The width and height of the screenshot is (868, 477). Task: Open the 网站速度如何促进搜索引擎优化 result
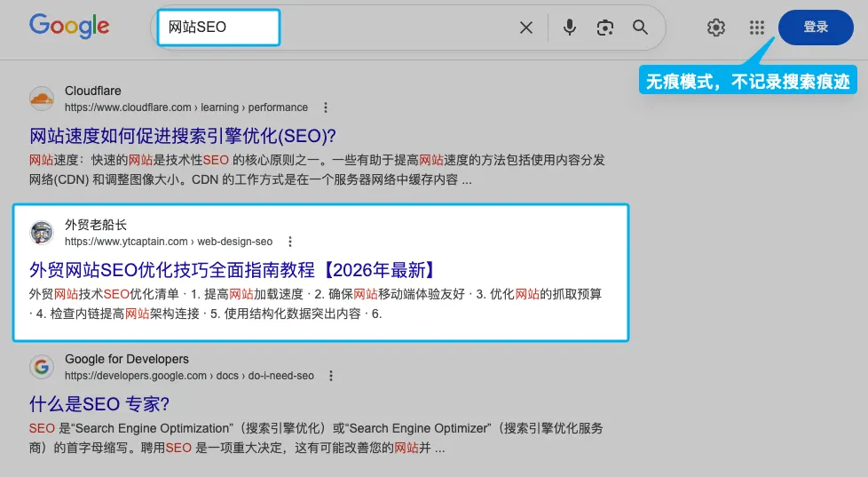coord(183,136)
